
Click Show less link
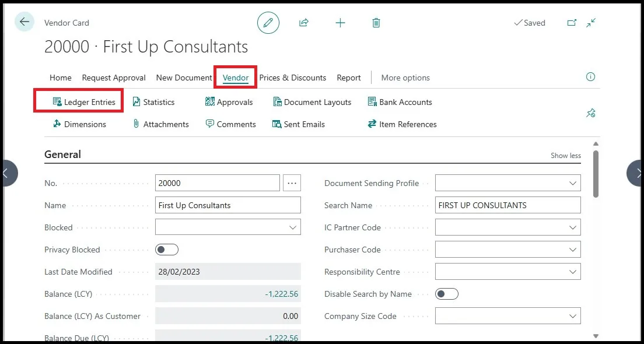(x=566, y=156)
